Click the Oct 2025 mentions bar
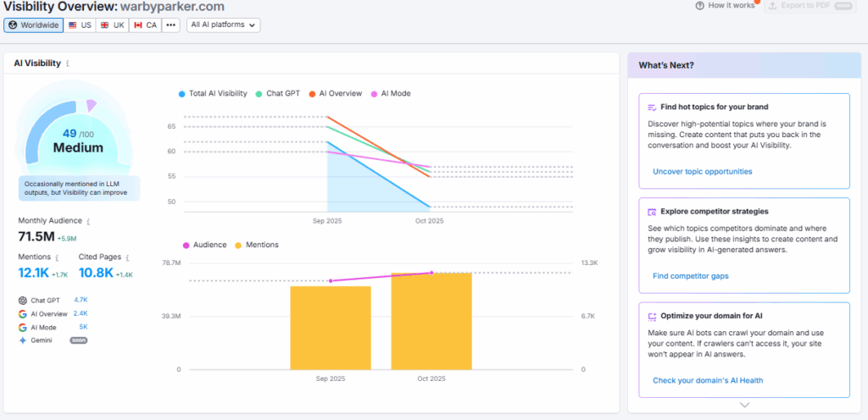This screenshot has height=420, width=868. [431, 321]
